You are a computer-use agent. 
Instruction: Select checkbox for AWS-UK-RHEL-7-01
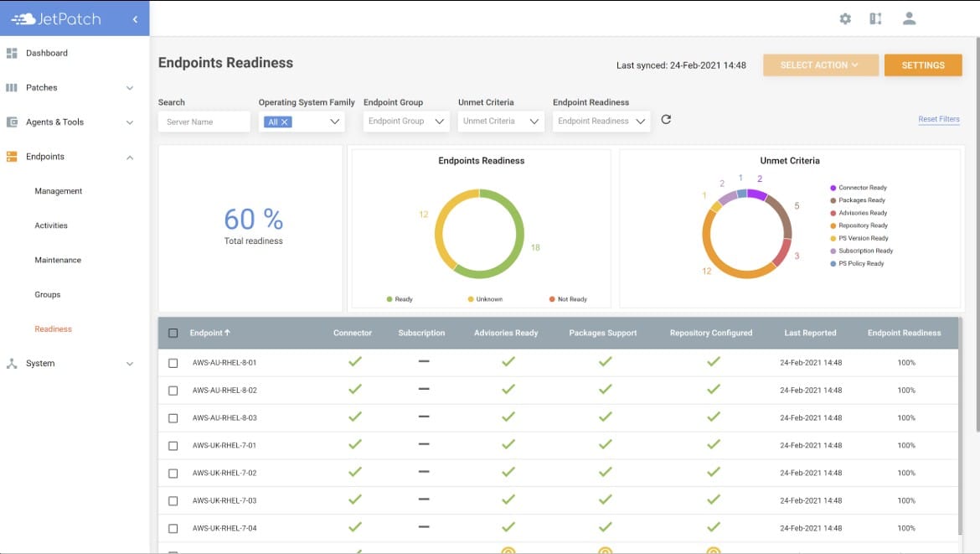(173, 446)
